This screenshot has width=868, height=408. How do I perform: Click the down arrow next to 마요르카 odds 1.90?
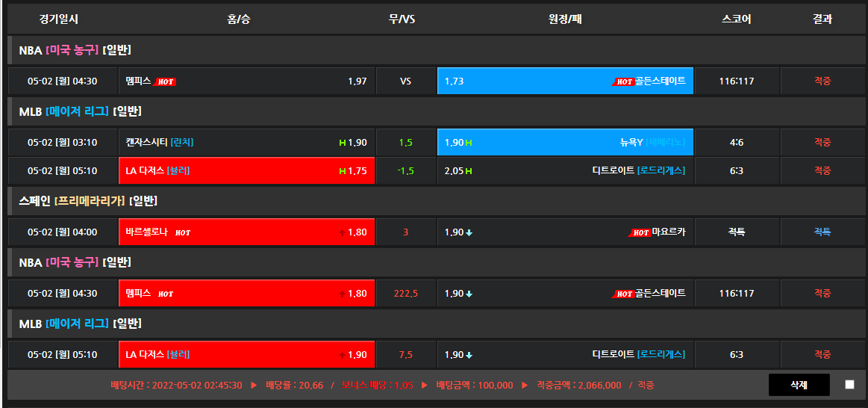point(469,232)
